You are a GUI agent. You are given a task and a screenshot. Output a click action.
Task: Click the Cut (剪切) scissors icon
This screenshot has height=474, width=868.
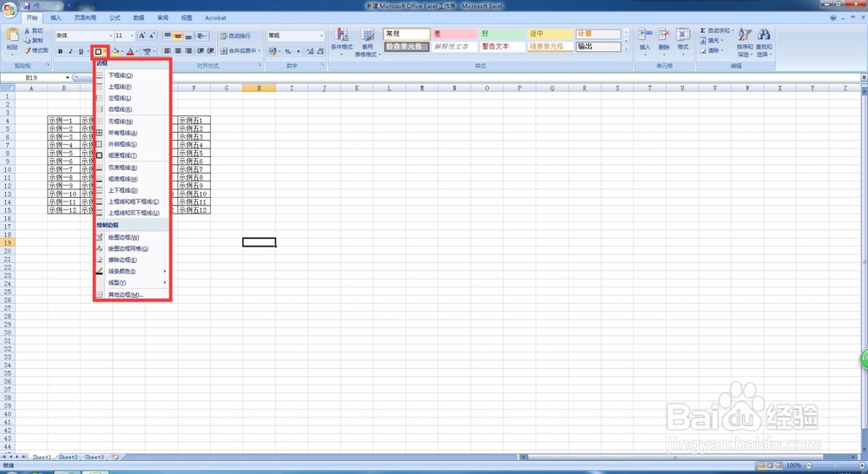(27, 30)
